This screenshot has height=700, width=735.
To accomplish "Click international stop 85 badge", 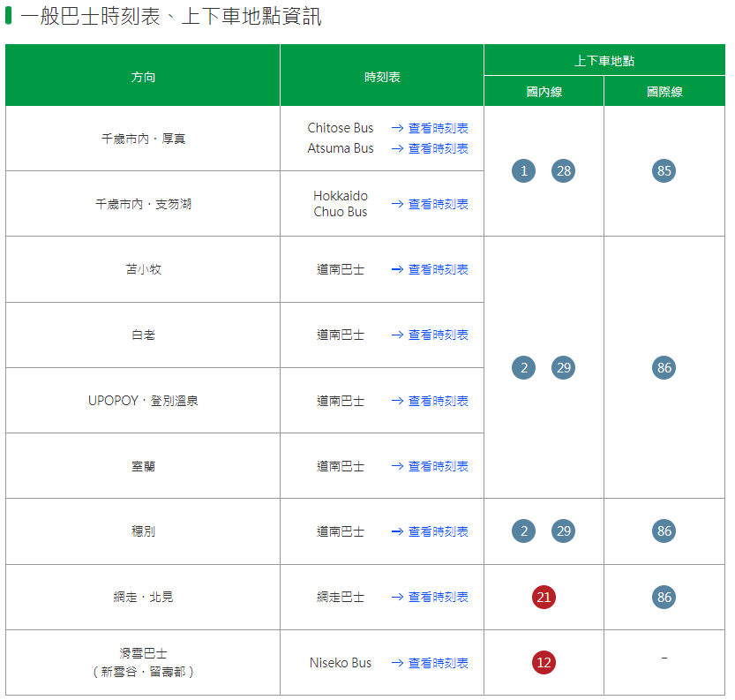I will tap(664, 171).
